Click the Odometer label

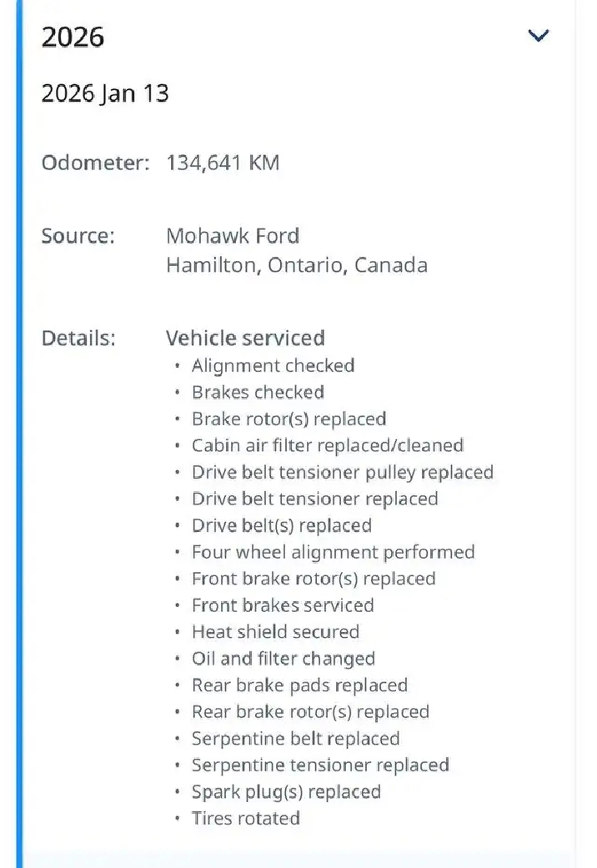coord(95,163)
